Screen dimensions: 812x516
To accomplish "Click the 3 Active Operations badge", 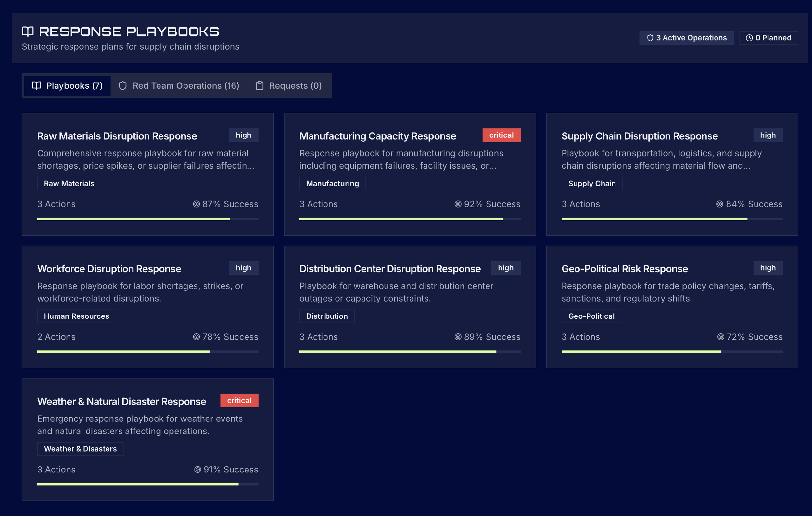I will pos(686,38).
